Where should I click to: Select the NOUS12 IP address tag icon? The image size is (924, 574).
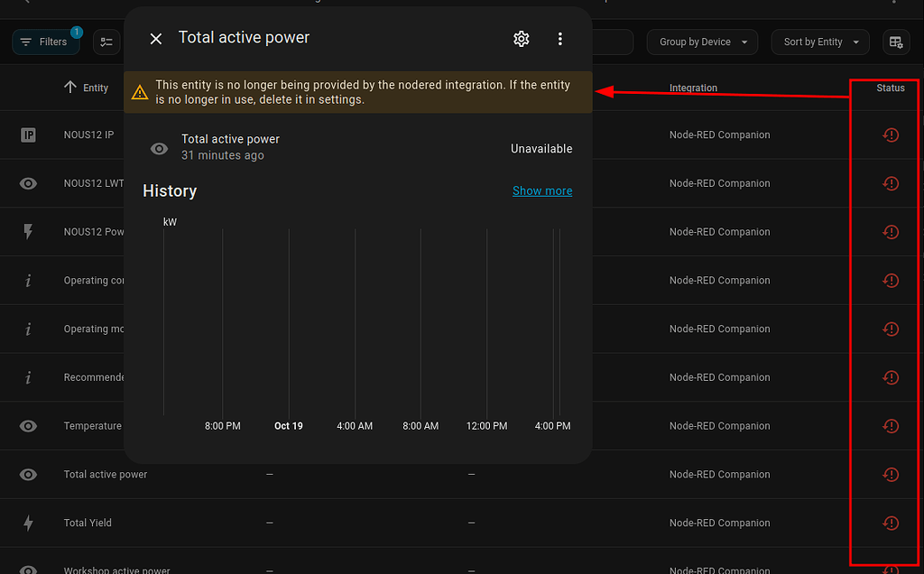(27, 134)
